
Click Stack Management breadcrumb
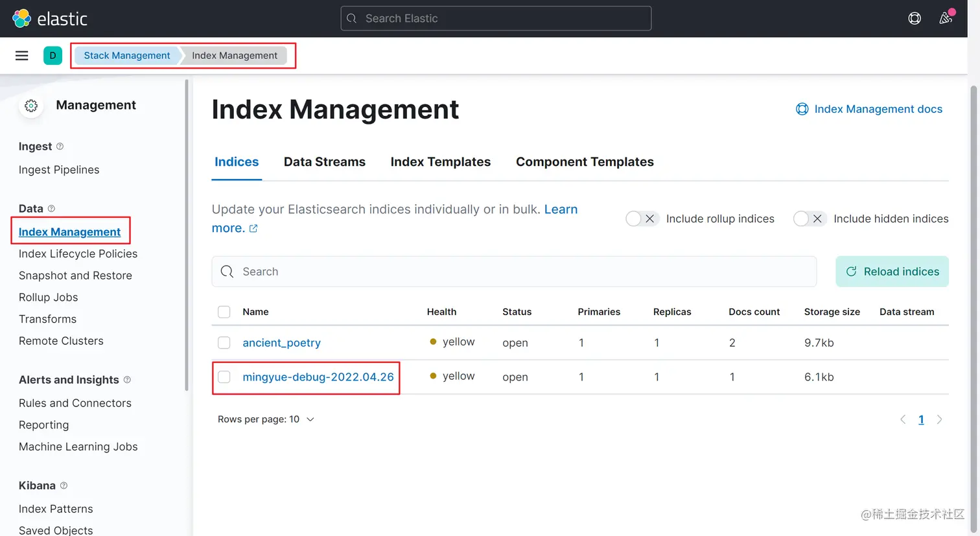[127, 56]
